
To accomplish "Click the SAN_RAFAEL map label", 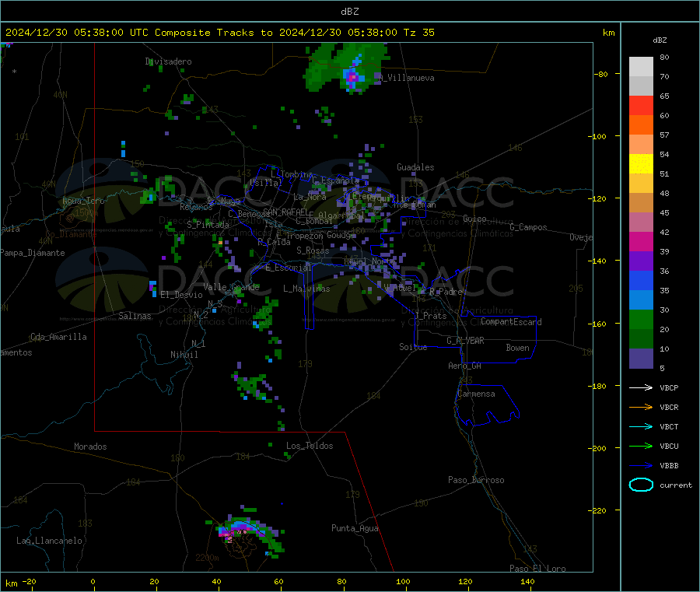I will click(285, 212).
